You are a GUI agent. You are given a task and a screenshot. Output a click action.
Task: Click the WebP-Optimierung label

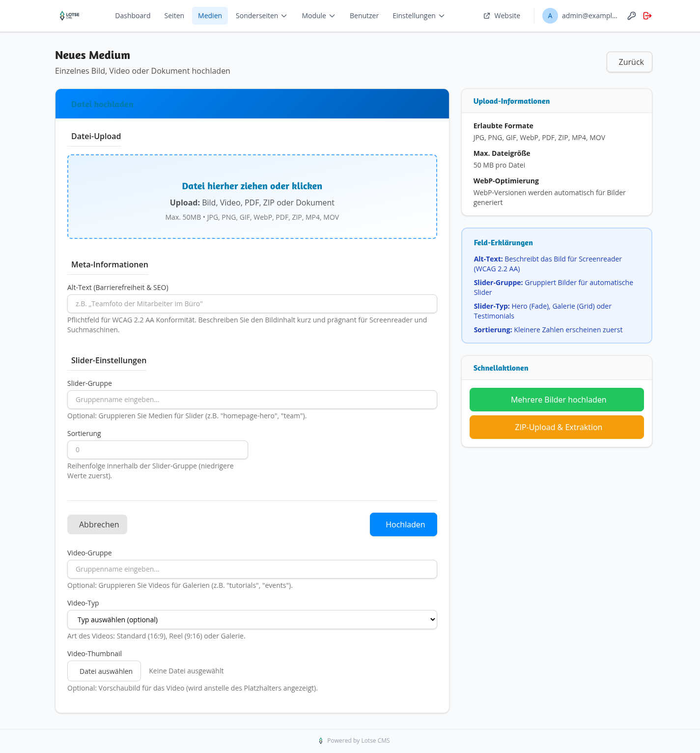[x=506, y=181]
